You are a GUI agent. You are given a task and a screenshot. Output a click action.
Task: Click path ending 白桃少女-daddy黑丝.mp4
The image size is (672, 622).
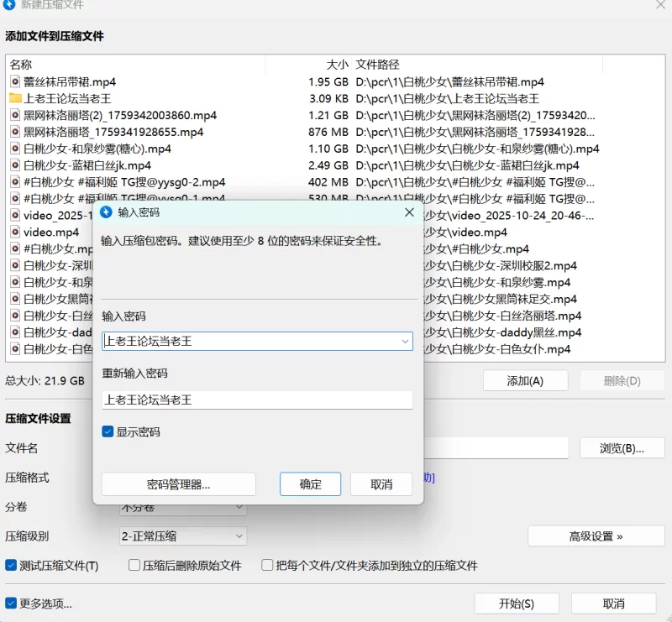coord(502,332)
